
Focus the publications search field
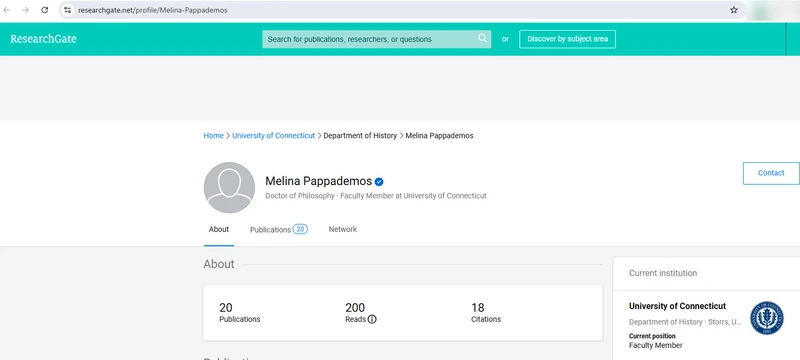coord(377,39)
